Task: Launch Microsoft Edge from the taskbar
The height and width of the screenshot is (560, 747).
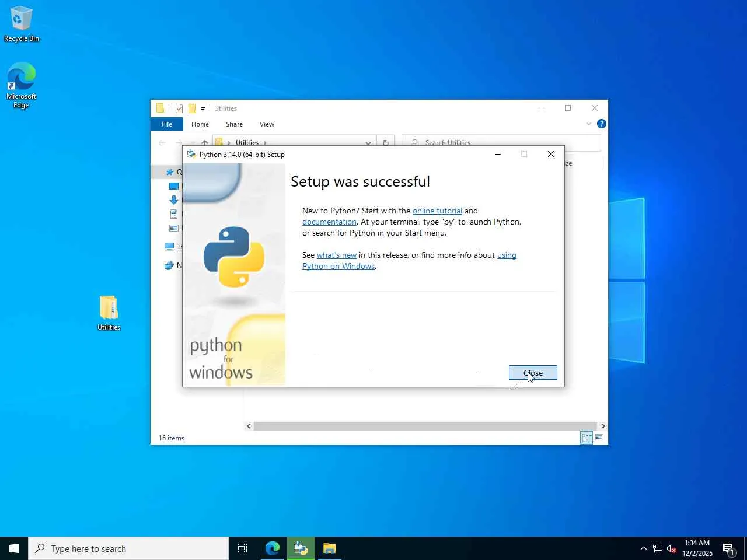Action: pos(273,548)
